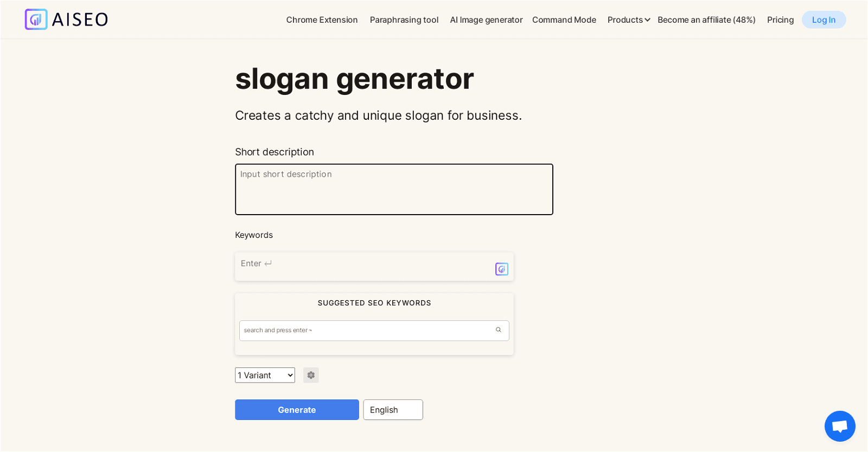Open the settings gear next to variants
Image resolution: width=868 pixels, height=452 pixels.
tap(310, 375)
